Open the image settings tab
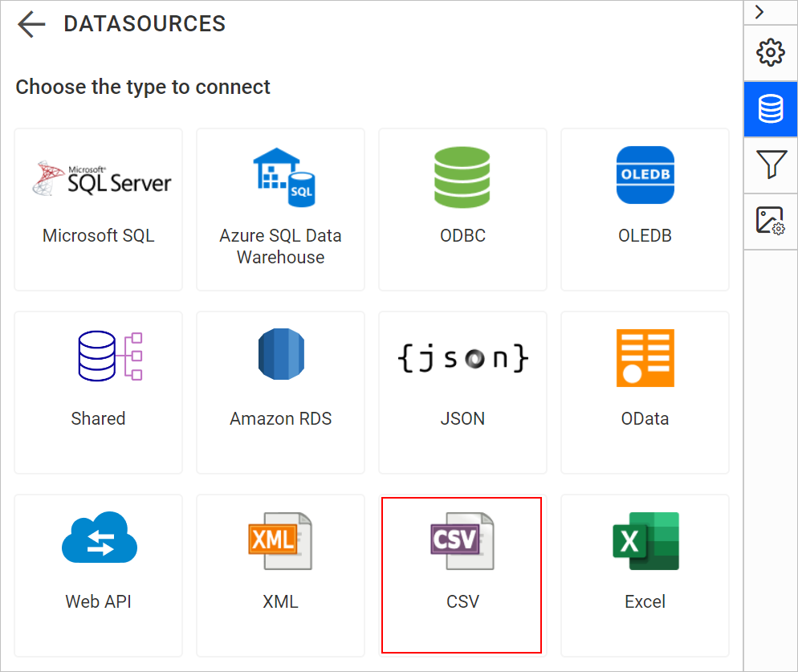This screenshot has width=798, height=672. pos(771,221)
